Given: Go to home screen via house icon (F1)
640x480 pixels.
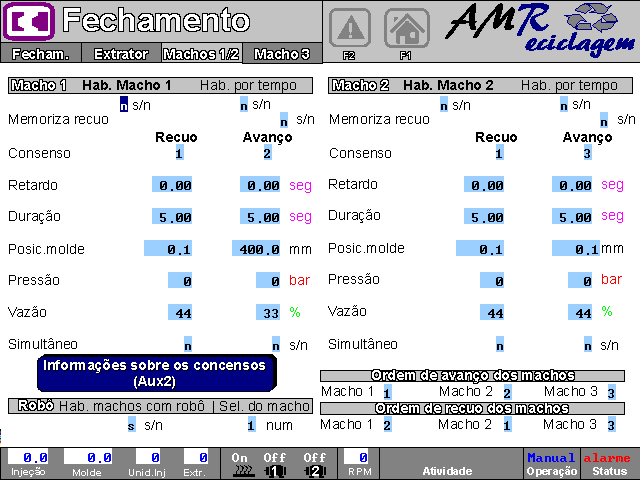Looking at the screenshot, I should (x=406, y=26).
